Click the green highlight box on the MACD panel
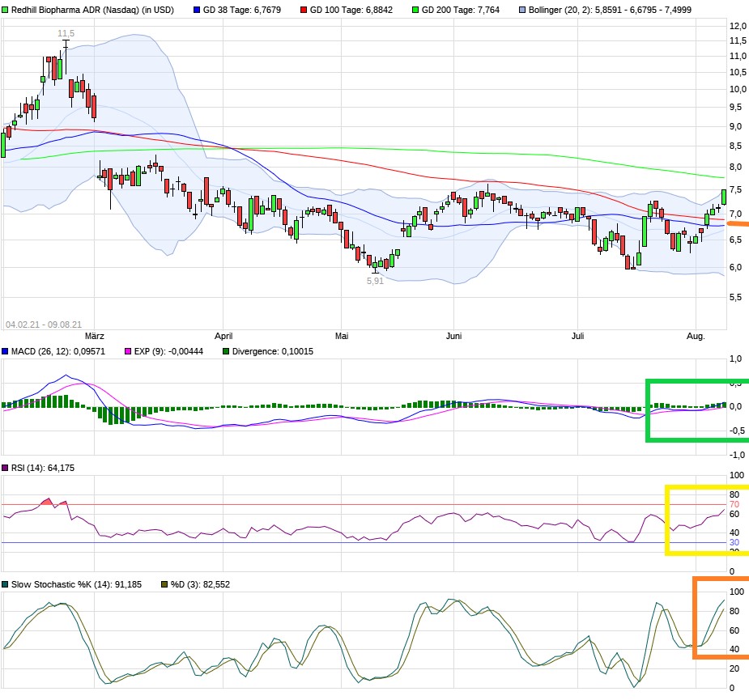Image resolution: width=749 pixels, height=700 pixels. click(696, 409)
